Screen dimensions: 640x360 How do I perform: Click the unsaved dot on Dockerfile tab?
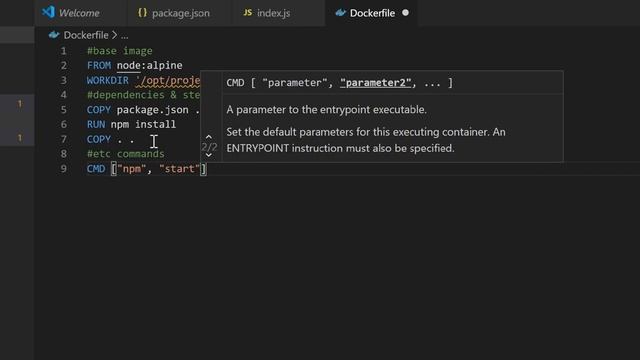click(x=405, y=13)
